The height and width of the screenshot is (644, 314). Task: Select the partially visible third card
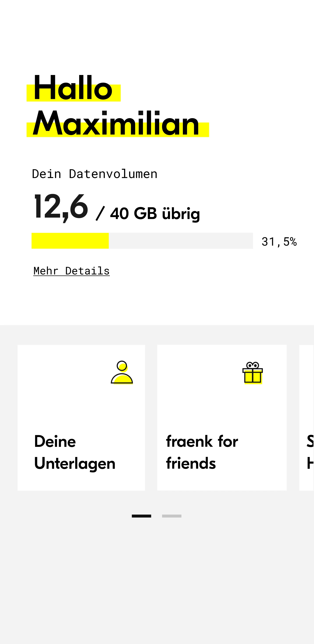[307, 417]
